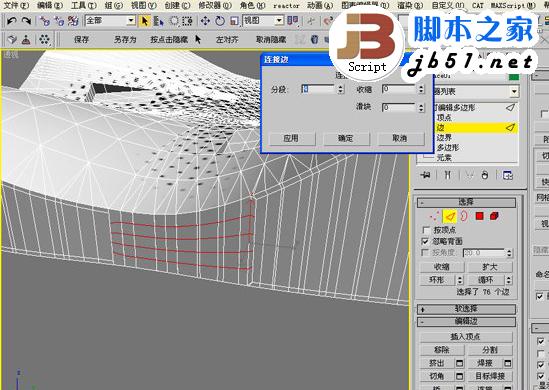Adjust the 收缩 spinner in dialog
Image resolution: width=549 pixels, height=390 pixels.
click(x=422, y=89)
